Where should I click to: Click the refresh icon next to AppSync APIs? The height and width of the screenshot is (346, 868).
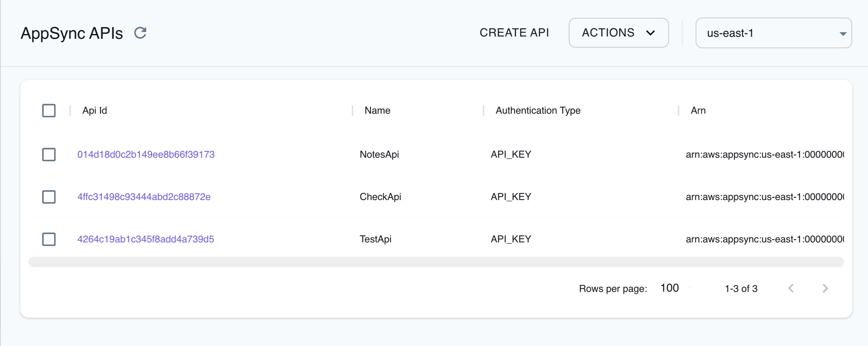[x=140, y=33]
